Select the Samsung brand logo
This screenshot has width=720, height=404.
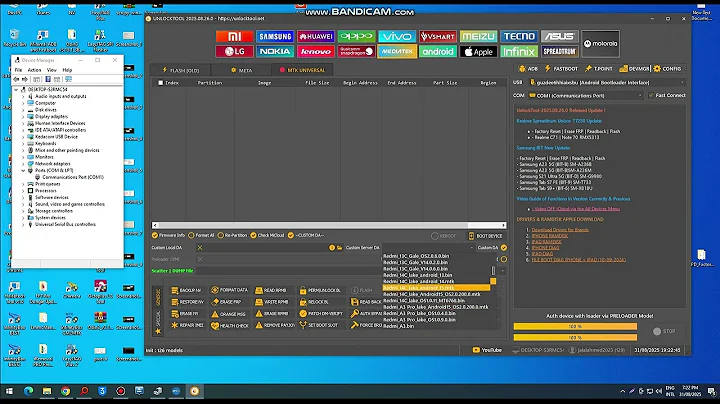click(x=275, y=36)
